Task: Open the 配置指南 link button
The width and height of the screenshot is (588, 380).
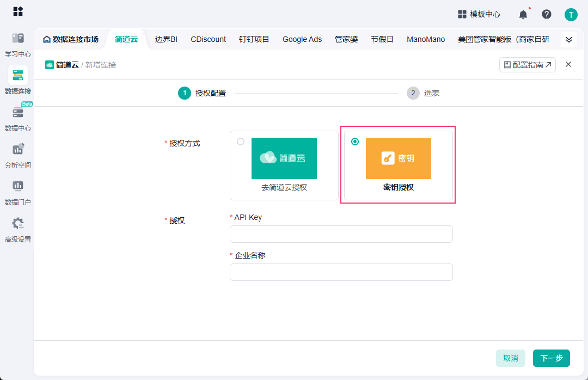Action: coord(527,65)
